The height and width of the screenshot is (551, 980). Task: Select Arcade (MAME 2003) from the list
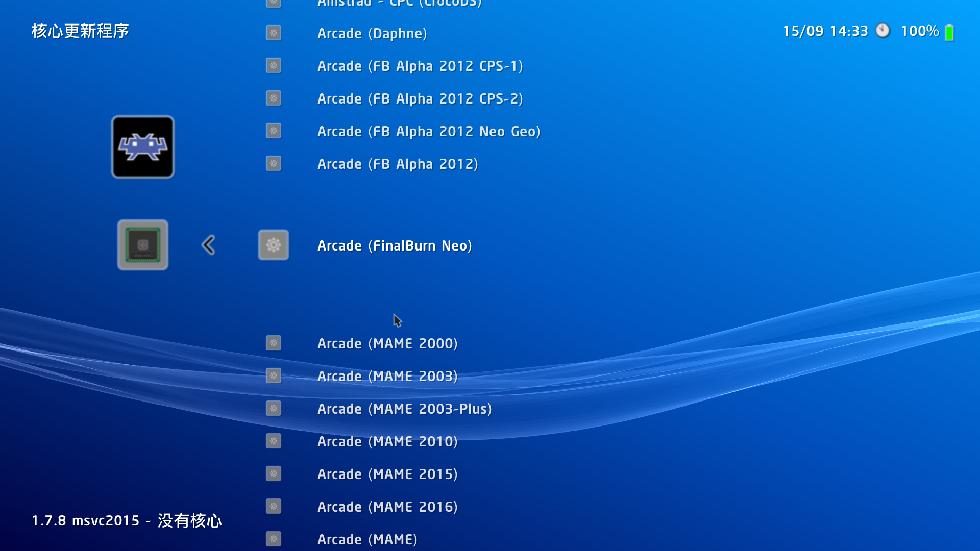coord(387,377)
